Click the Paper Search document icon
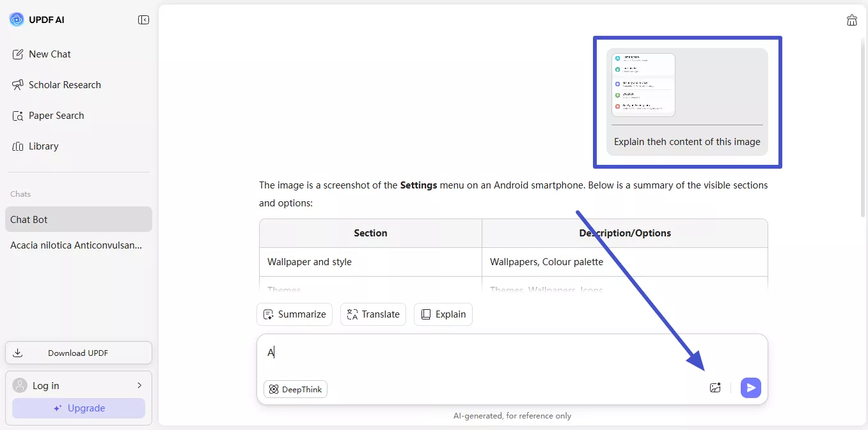Screen dimensions: 868x430 pyautogui.click(x=18, y=116)
